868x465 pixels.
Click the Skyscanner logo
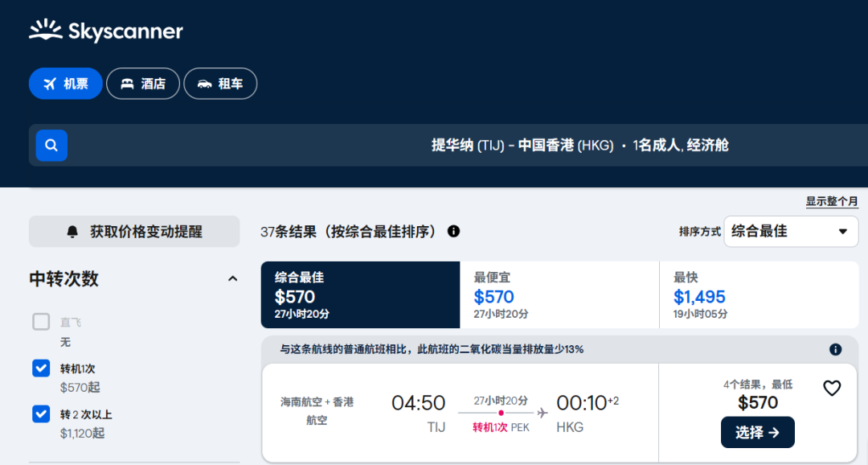tap(106, 31)
